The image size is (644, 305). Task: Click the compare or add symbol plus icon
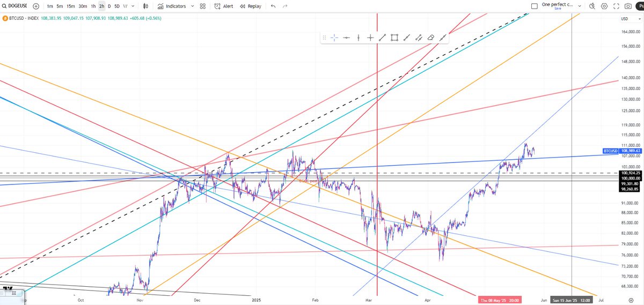pyautogui.click(x=36, y=6)
